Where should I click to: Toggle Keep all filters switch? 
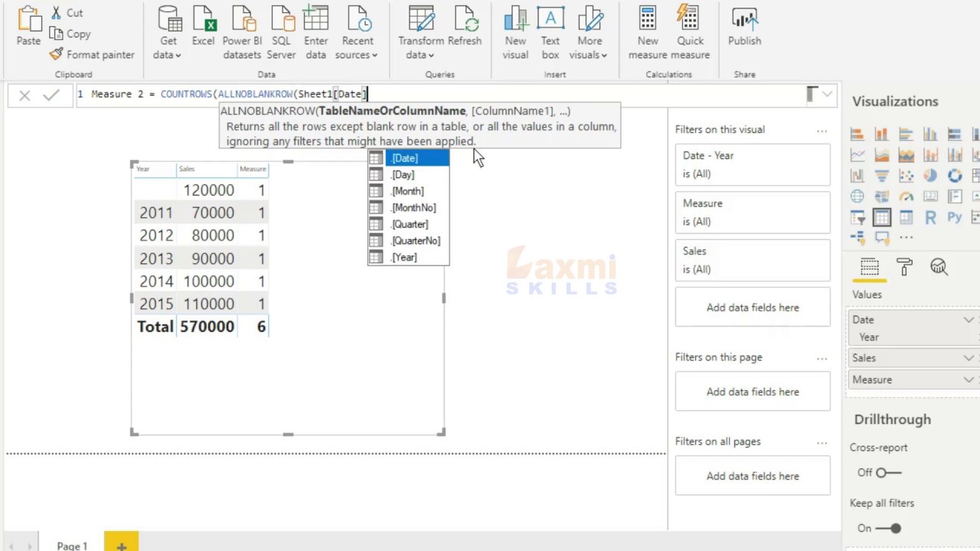click(x=888, y=528)
